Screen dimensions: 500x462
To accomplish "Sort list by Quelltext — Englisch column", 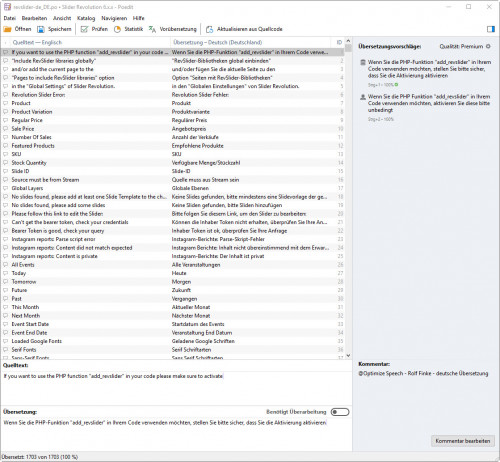I will coord(37,42).
